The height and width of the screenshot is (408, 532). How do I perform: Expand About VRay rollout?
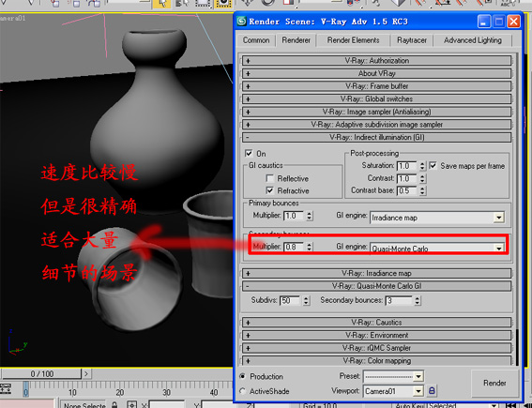[x=376, y=73]
